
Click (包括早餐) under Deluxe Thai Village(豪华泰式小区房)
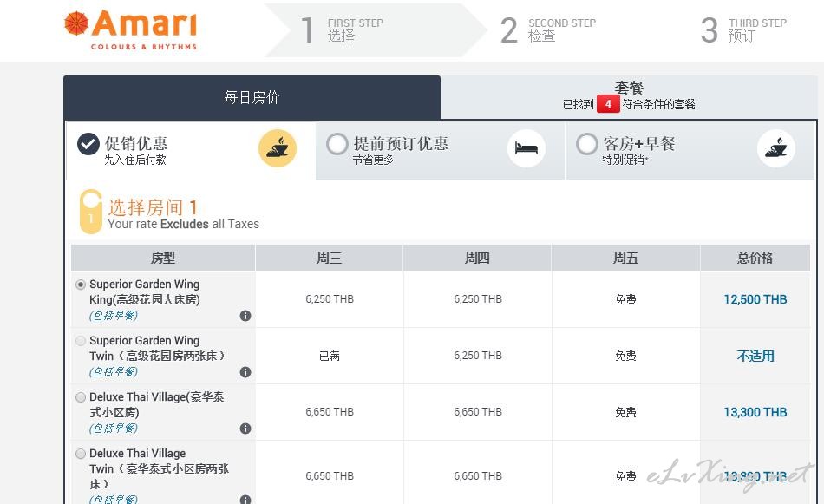coord(114,428)
